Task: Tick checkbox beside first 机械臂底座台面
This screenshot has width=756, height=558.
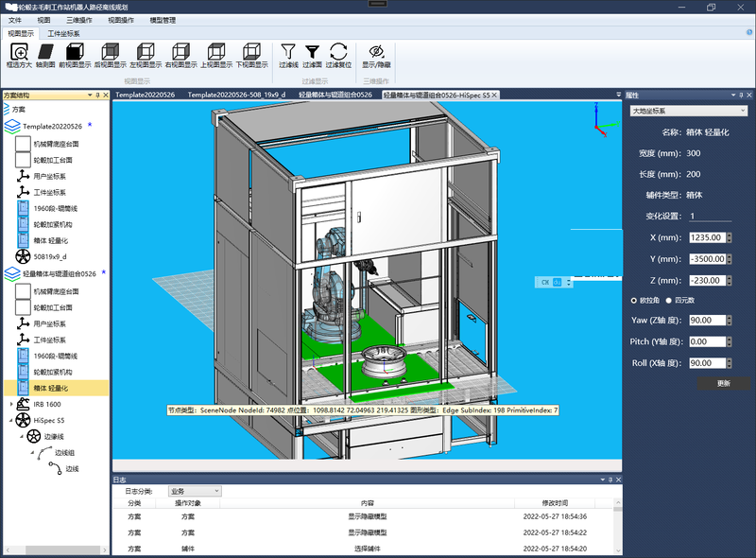Action: [23, 144]
